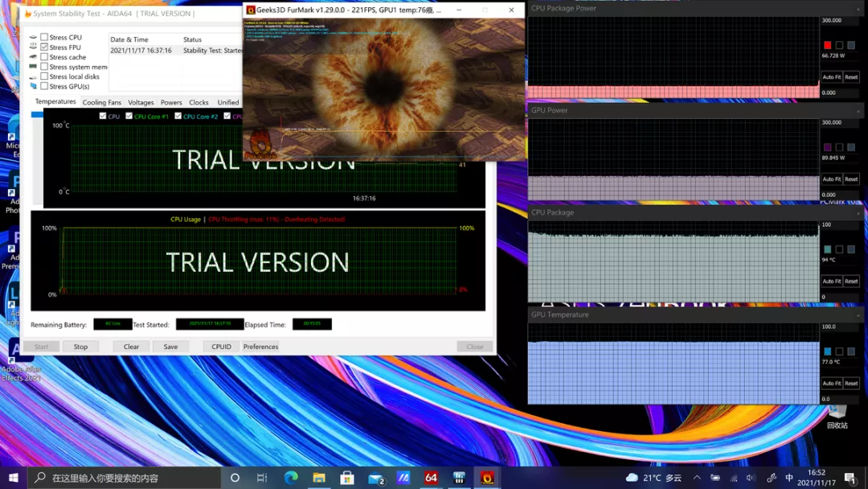Open the Microsoft Store taskbar icon
The height and width of the screenshot is (489, 868).
pyautogui.click(x=347, y=478)
